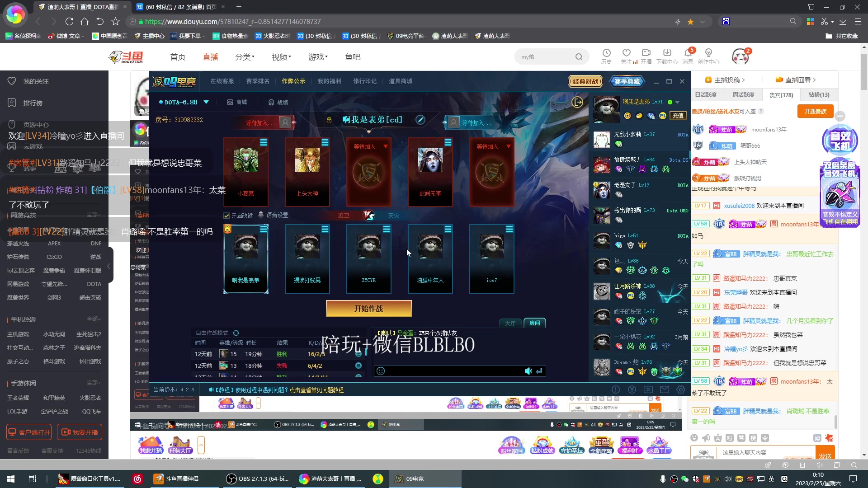Open the 点击查看常见问题教程 link
Image resolution: width=868 pixels, height=488 pixels.
point(316,390)
